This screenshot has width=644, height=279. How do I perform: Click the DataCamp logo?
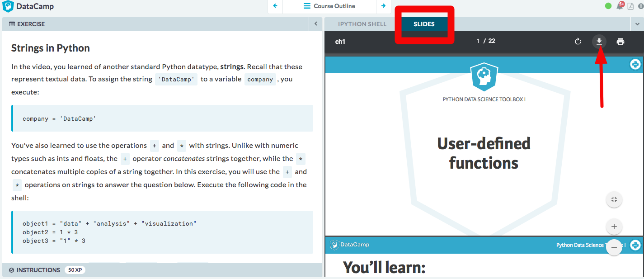(x=28, y=6)
